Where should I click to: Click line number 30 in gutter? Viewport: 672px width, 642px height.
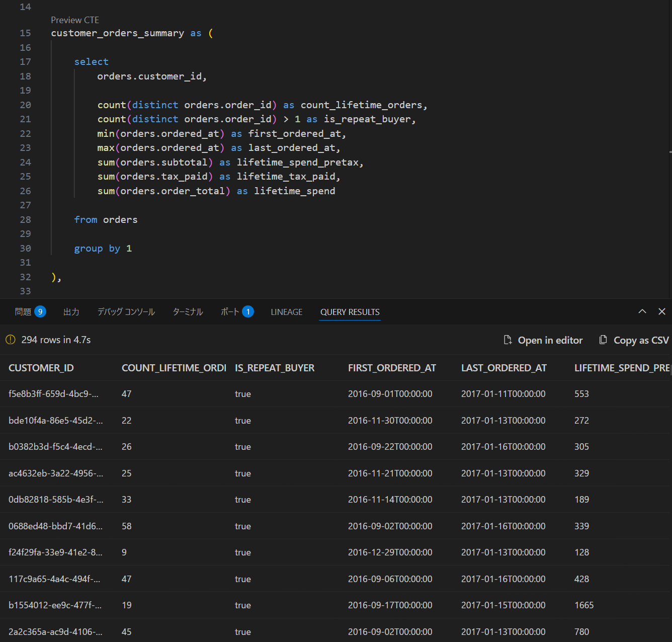pyautogui.click(x=25, y=249)
